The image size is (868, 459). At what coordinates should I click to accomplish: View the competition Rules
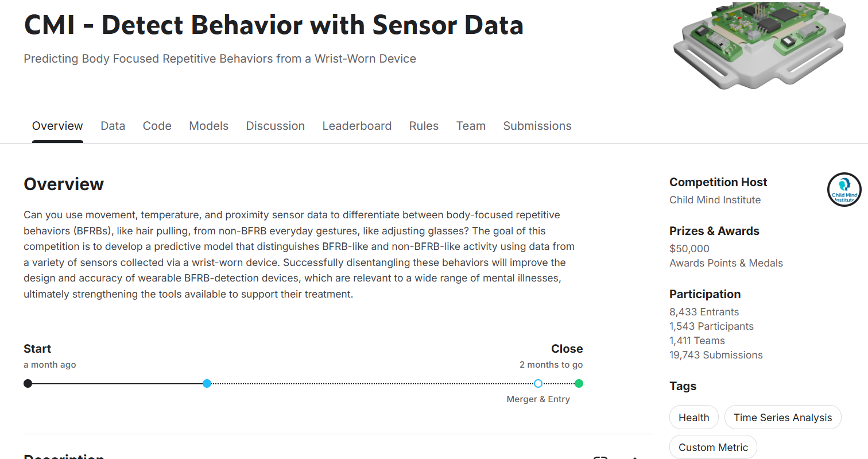pyautogui.click(x=424, y=126)
